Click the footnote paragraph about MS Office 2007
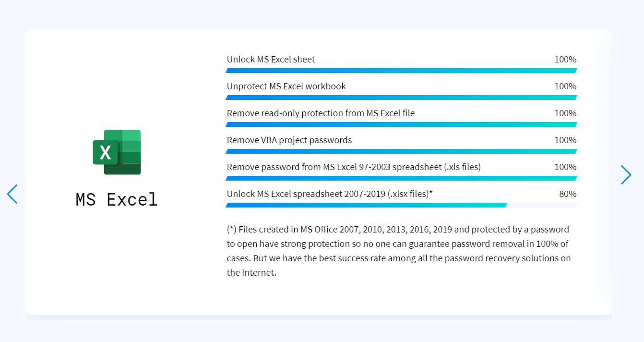The height and width of the screenshot is (342, 644). [x=398, y=251]
